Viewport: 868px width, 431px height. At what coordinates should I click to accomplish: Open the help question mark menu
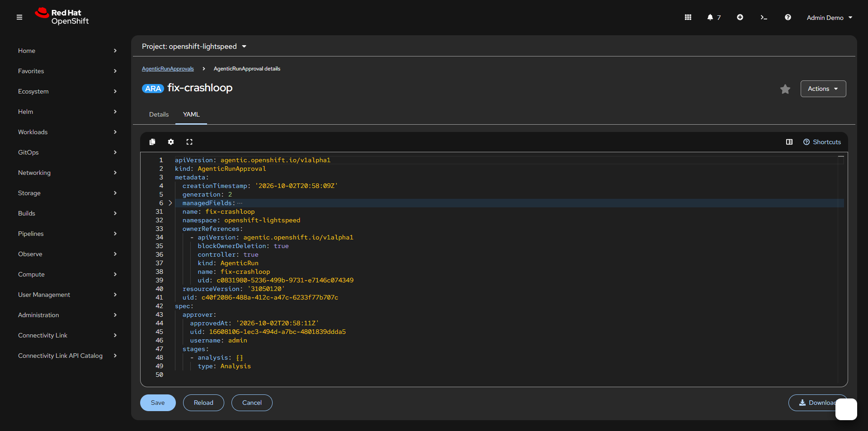coord(788,17)
